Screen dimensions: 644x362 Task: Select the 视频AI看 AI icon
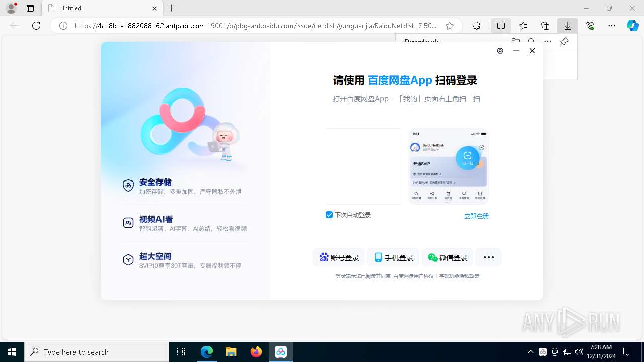tap(128, 223)
